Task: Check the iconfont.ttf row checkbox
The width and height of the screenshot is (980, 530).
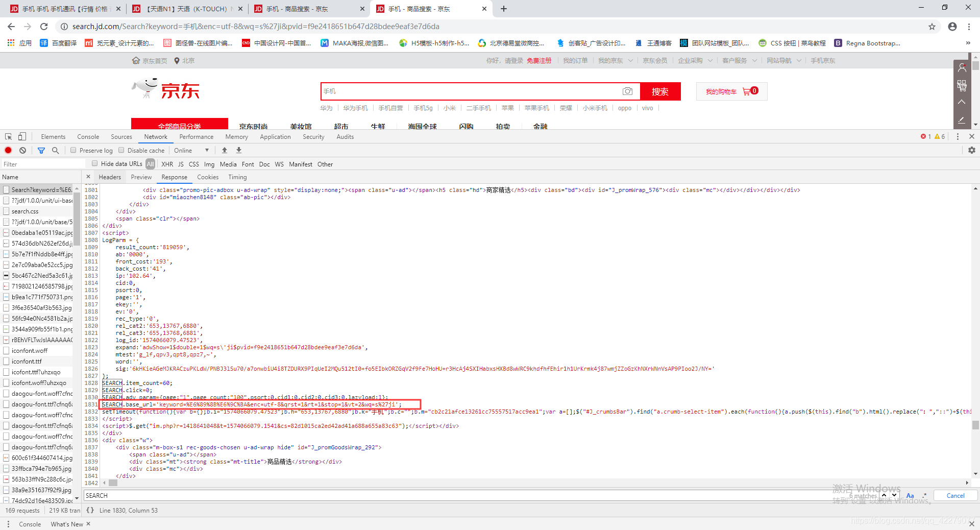Action: (x=6, y=361)
